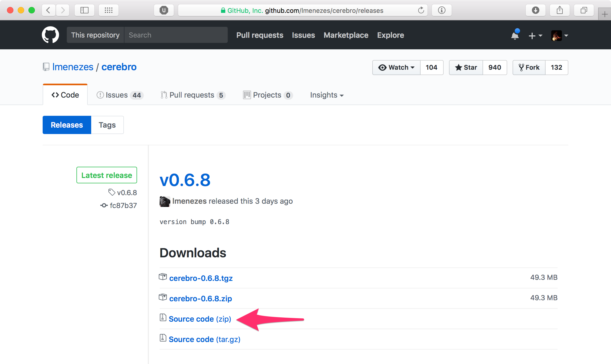
Task: Open the Pull requests 5 tab
Action: click(193, 95)
